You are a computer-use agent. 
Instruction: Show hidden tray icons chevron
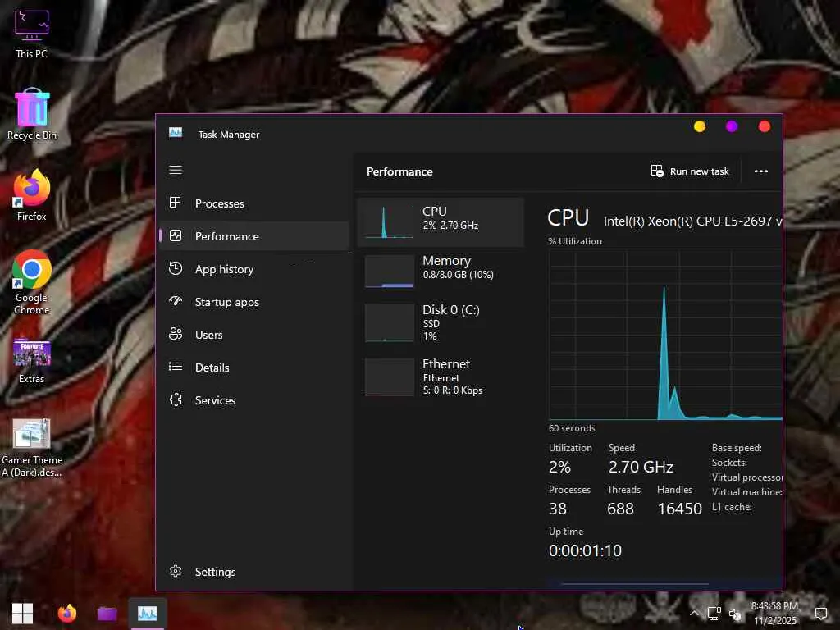coord(694,613)
